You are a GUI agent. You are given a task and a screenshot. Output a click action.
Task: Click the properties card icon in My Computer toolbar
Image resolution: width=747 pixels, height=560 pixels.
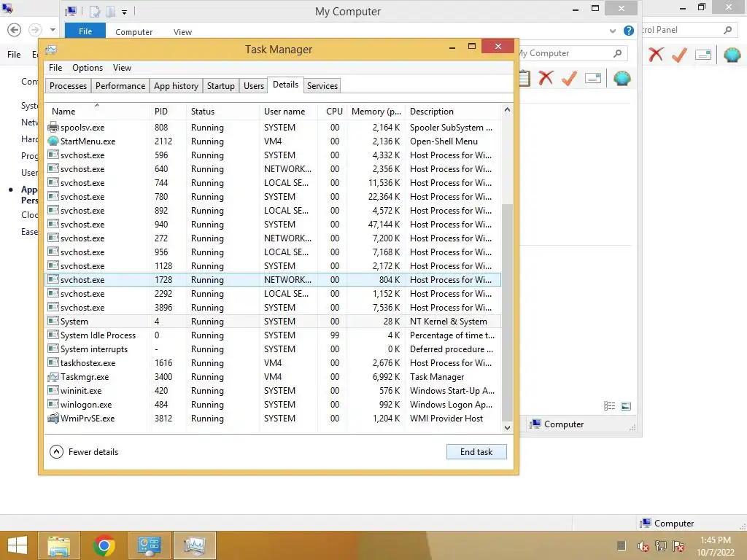[593, 78]
